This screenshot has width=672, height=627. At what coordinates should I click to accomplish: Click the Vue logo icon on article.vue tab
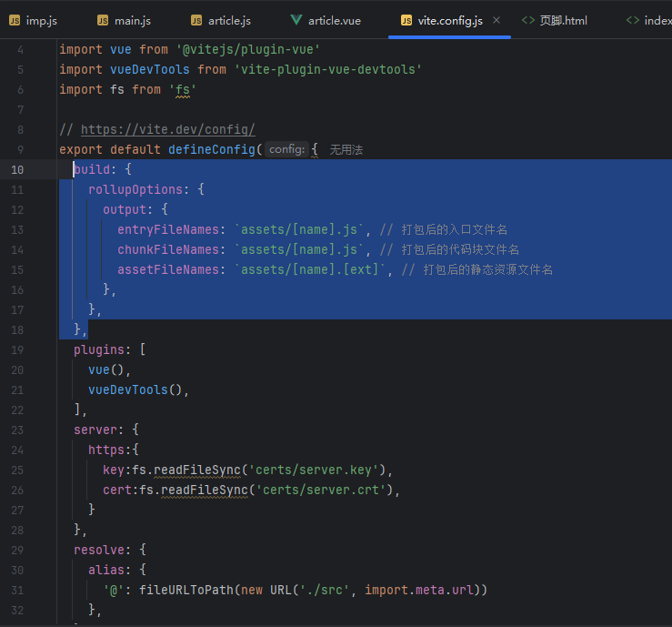click(296, 20)
